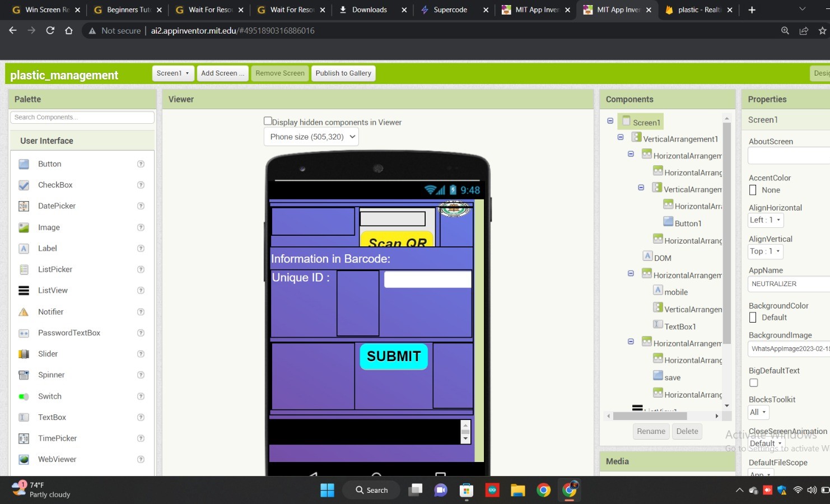The width and height of the screenshot is (830, 504).
Task: Click the Button icon in the Palette
Action: point(24,164)
